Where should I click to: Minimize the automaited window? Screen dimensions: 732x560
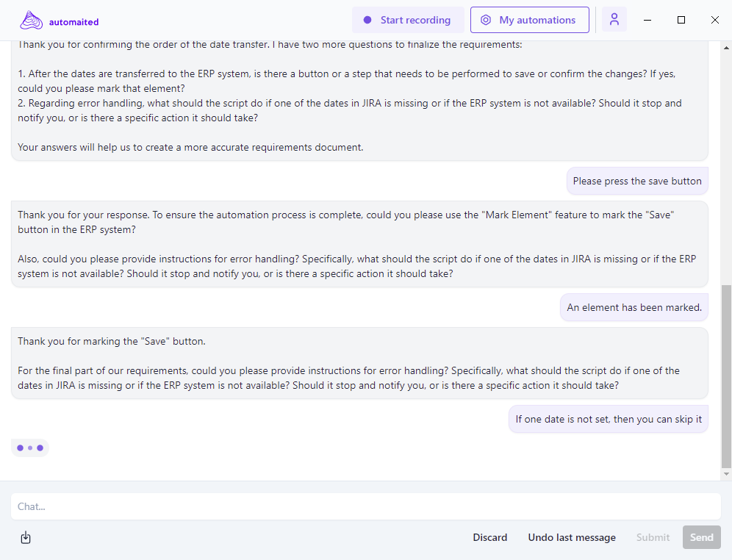pos(647,21)
